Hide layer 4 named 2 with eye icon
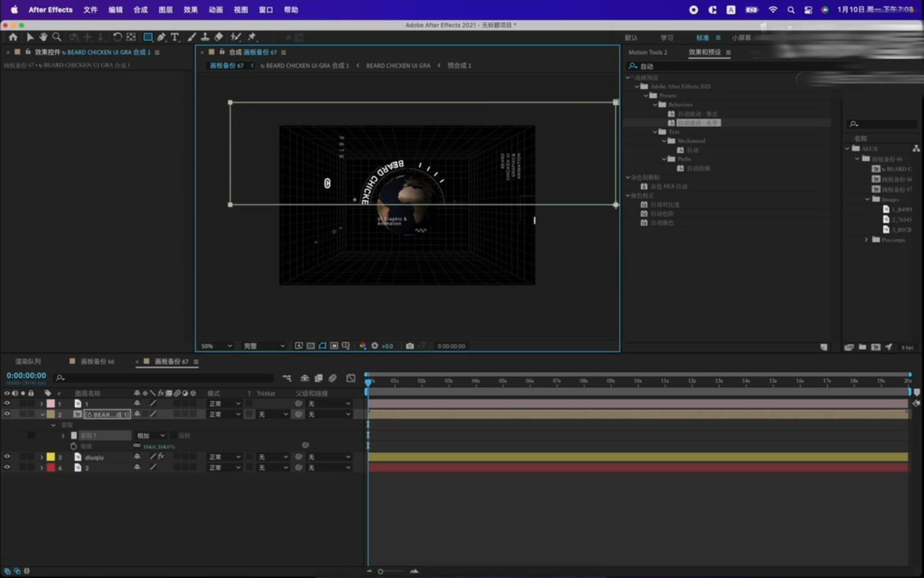924x578 pixels. pyautogui.click(x=7, y=467)
